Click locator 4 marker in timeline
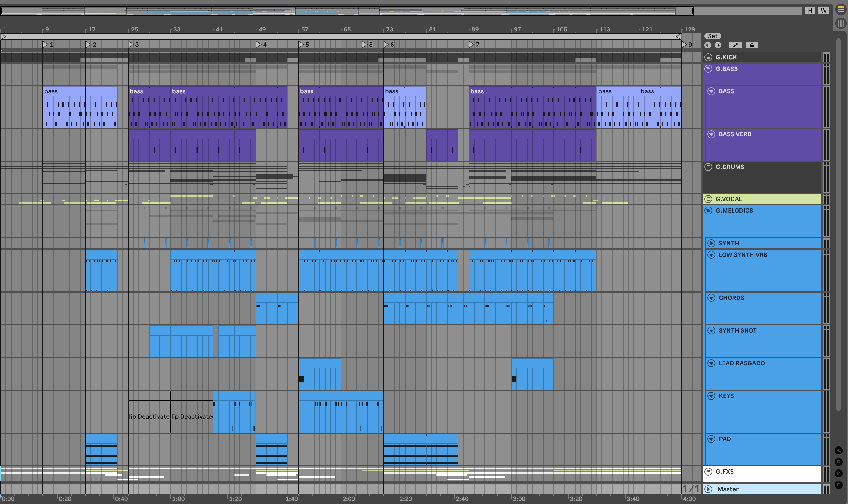The height and width of the screenshot is (504, 848). [x=259, y=45]
